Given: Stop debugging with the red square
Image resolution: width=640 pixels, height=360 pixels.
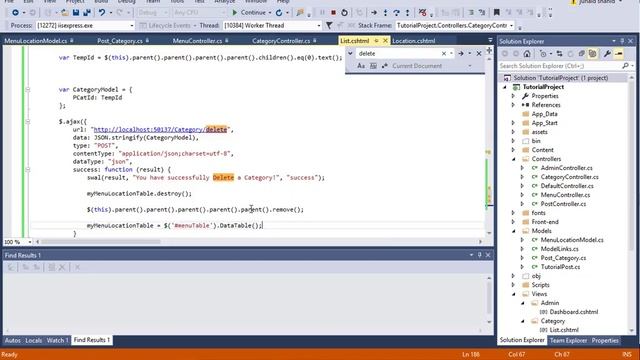Looking at the screenshot, I should point(333,13).
